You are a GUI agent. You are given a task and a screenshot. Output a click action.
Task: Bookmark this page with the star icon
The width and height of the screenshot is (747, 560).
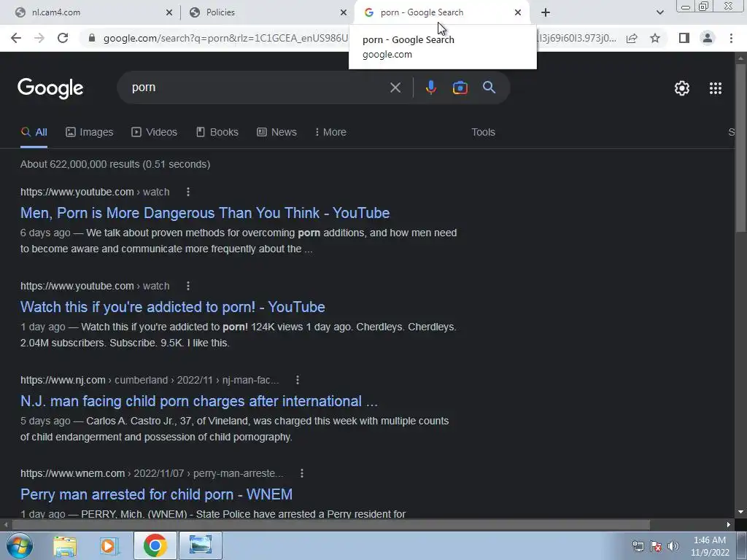pyautogui.click(x=655, y=38)
